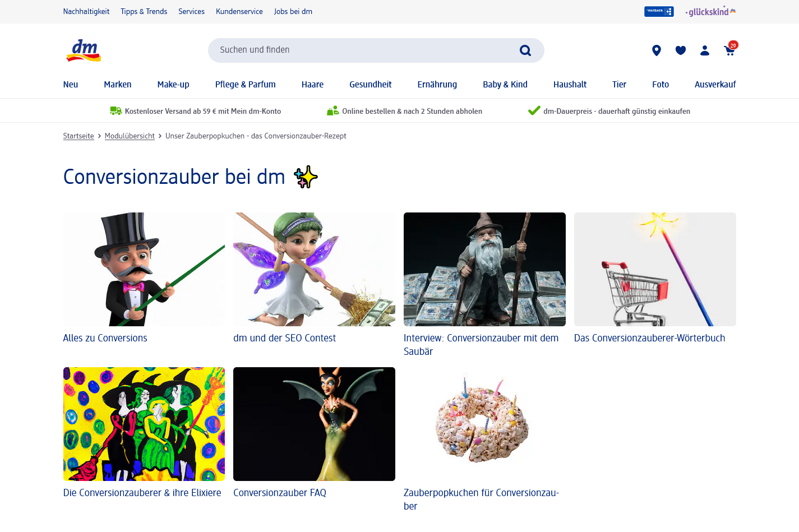Open the Ernährung menu
Screen dimensions: 799x532
(437, 85)
